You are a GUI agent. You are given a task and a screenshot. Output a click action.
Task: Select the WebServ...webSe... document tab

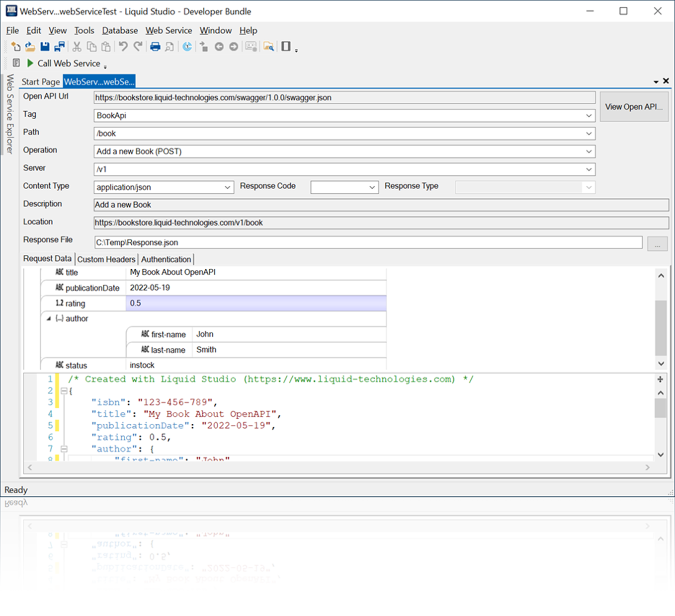pos(99,81)
